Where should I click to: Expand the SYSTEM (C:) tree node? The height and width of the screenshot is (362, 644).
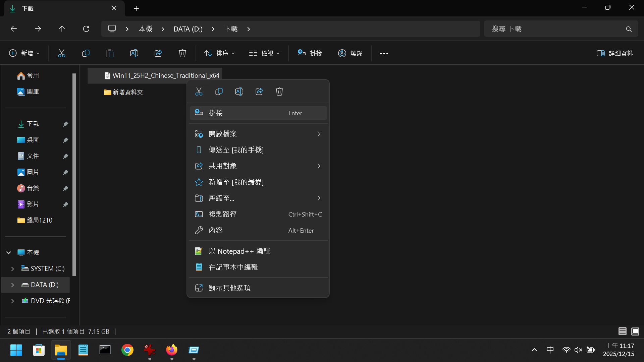pyautogui.click(x=13, y=269)
